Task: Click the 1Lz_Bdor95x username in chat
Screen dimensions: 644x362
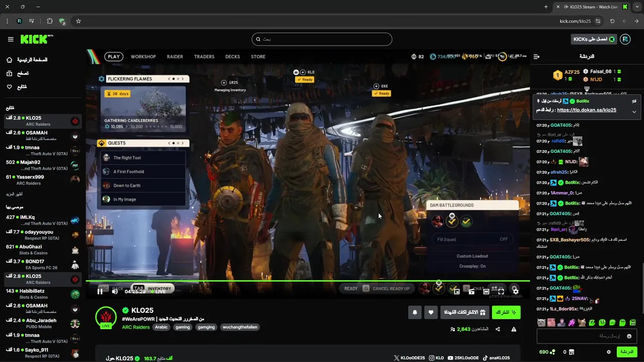Action: (563, 309)
